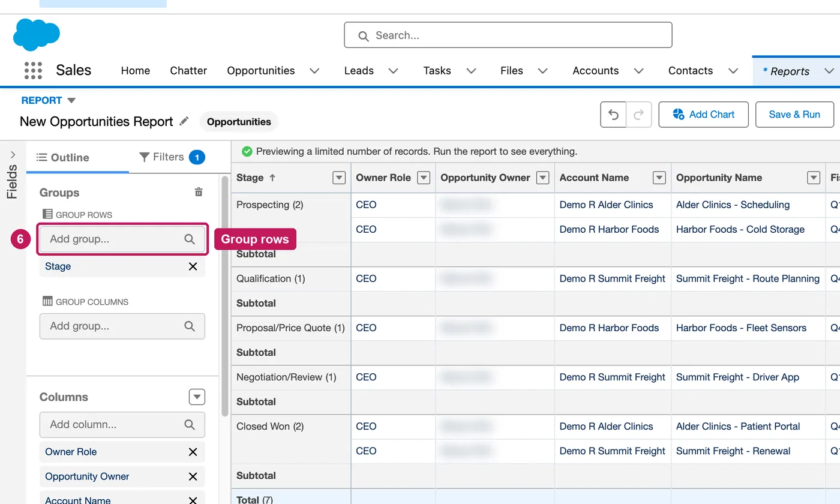Open Alder Clinics - Scheduling opportunity link

click(x=733, y=205)
